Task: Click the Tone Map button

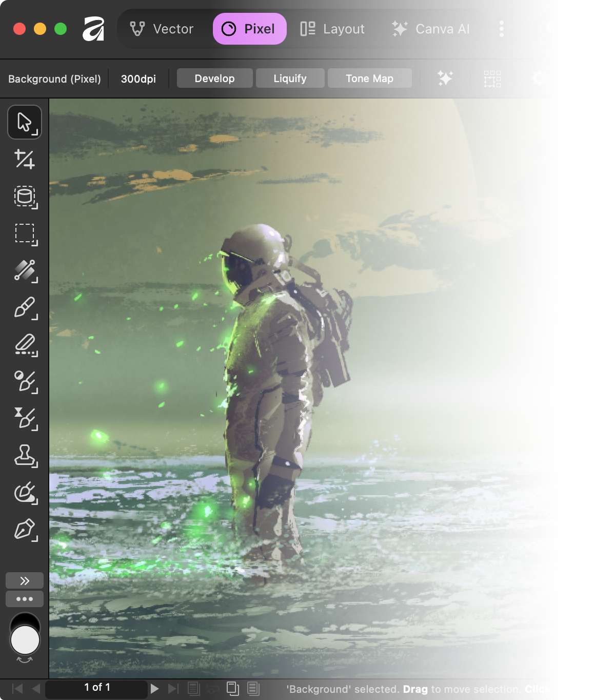Action: click(369, 79)
